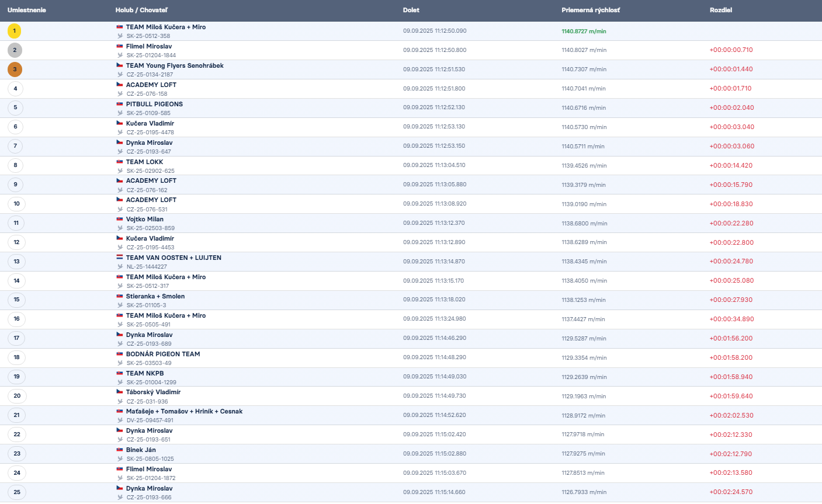Click the Priemerná rýchlosť column header
Image resolution: width=822 pixels, height=504 pixels.
[591, 10]
